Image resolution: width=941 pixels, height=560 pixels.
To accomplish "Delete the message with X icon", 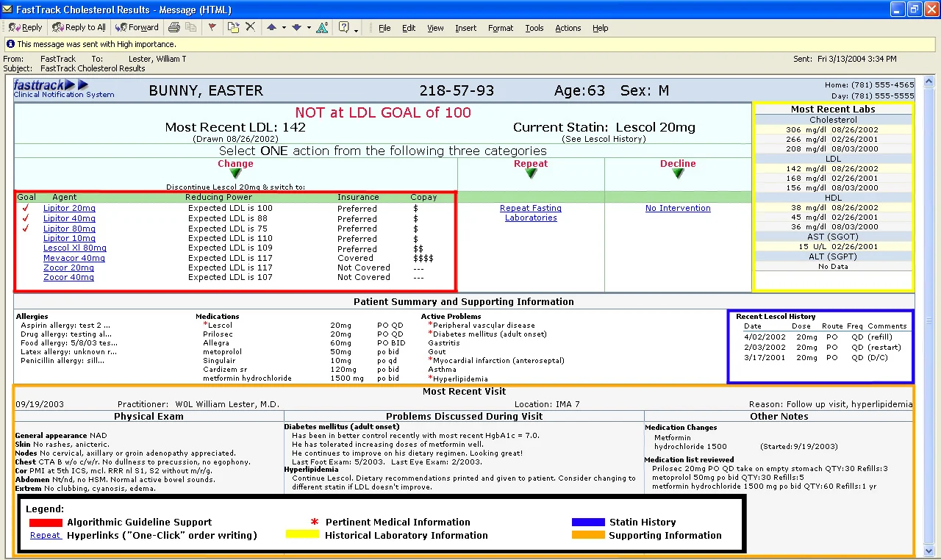I will coord(250,27).
